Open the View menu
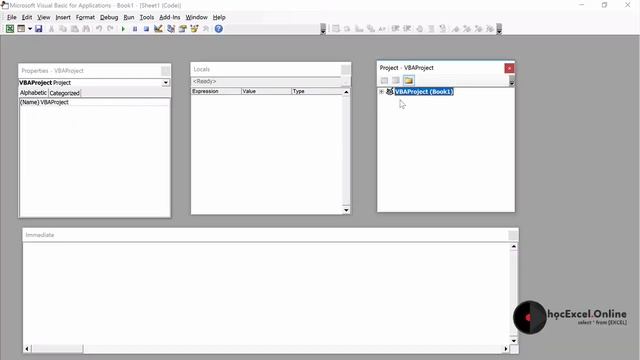Image resolution: width=640 pixels, height=360 pixels. [43, 17]
